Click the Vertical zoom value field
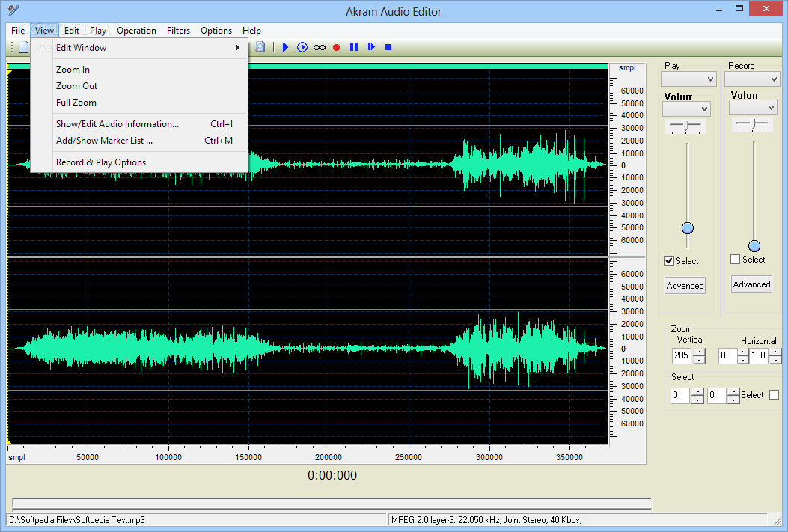This screenshot has width=788, height=532. (x=682, y=355)
